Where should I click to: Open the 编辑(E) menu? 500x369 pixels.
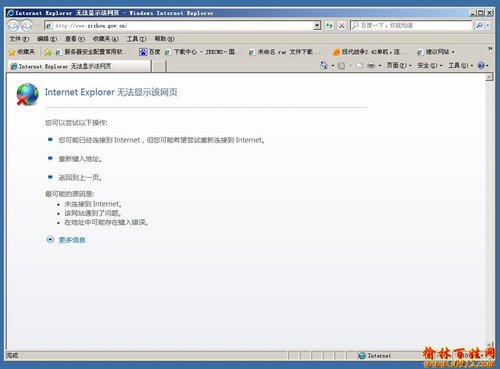(x=47, y=39)
